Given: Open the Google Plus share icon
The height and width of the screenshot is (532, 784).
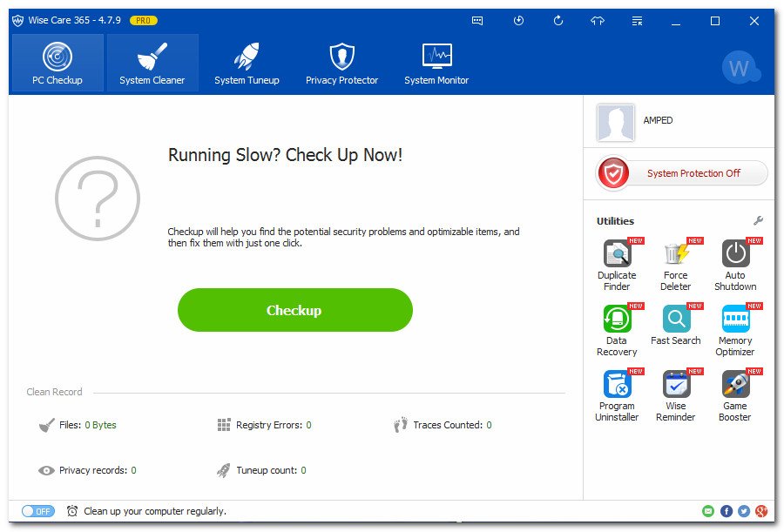Looking at the screenshot, I should [761, 511].
